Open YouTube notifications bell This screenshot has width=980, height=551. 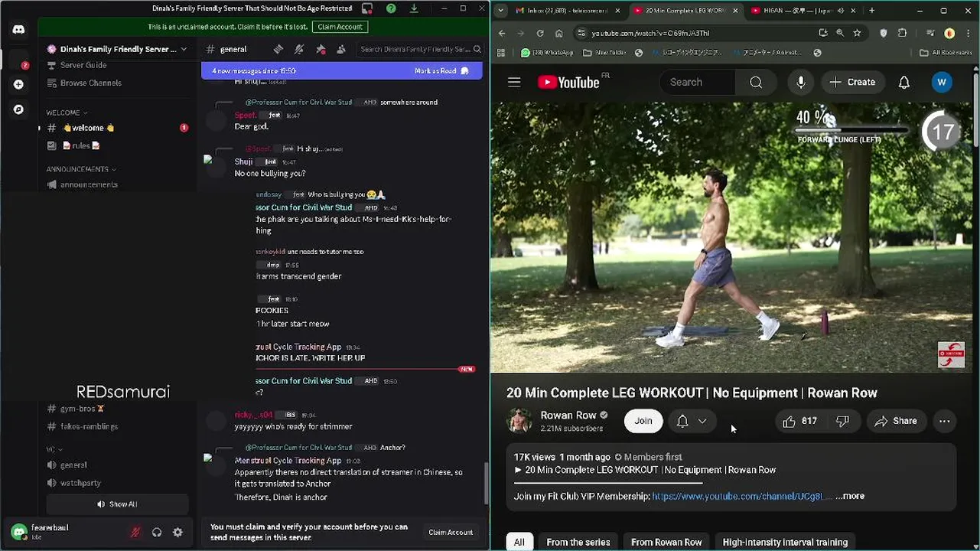click(x=904, y=82)
